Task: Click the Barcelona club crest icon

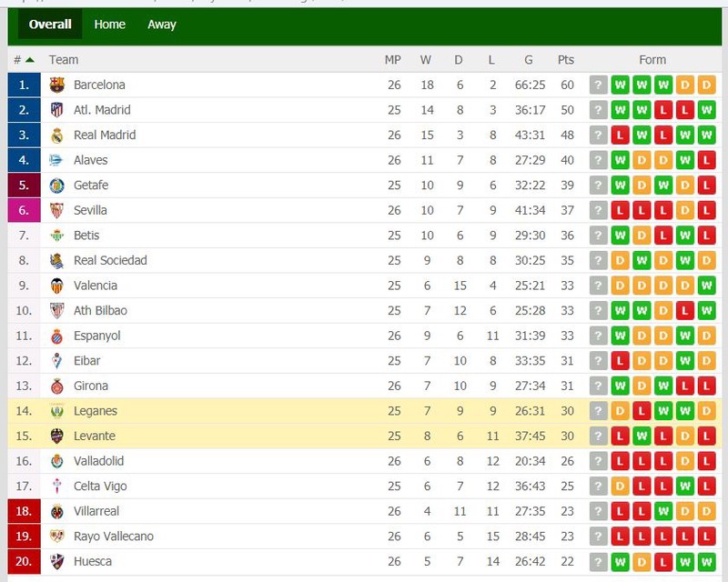Action: [x=56, y=85]
